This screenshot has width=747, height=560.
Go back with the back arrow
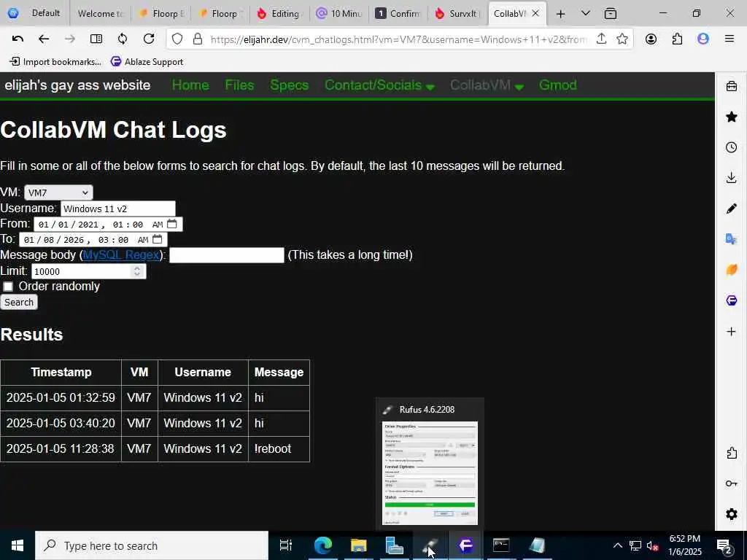pos(44,39)
